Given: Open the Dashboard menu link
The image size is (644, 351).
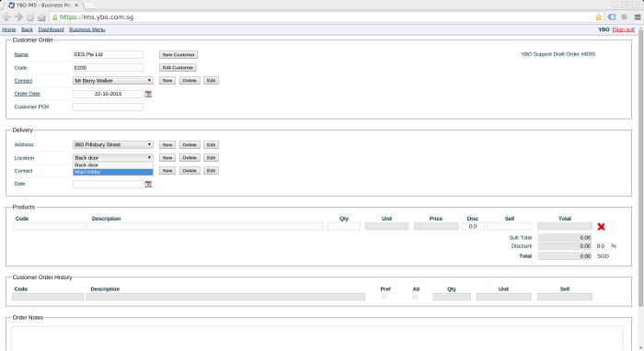Looking at the screenshot, I should 51,29.
